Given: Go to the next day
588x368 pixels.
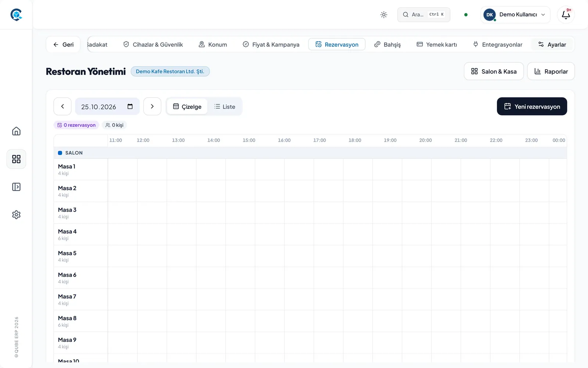Looking at the screenshot, I should (152, 106).
